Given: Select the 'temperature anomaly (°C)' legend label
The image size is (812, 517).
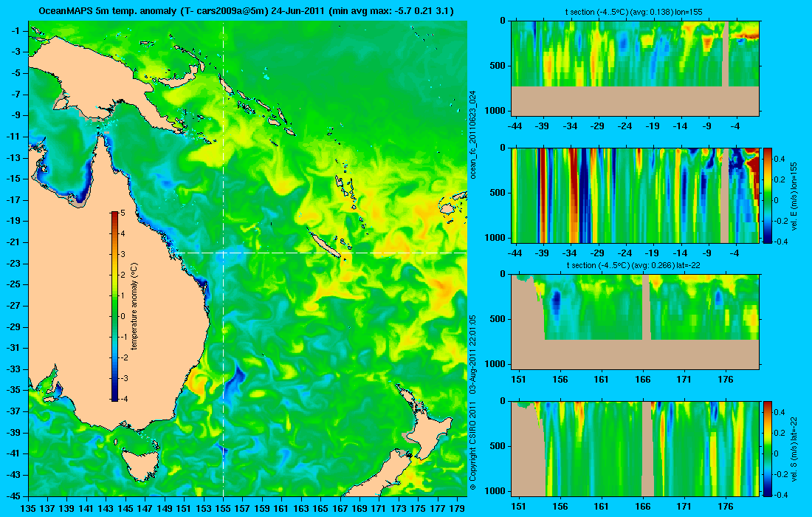Looking at the screenshot, I should pos(134,307).
